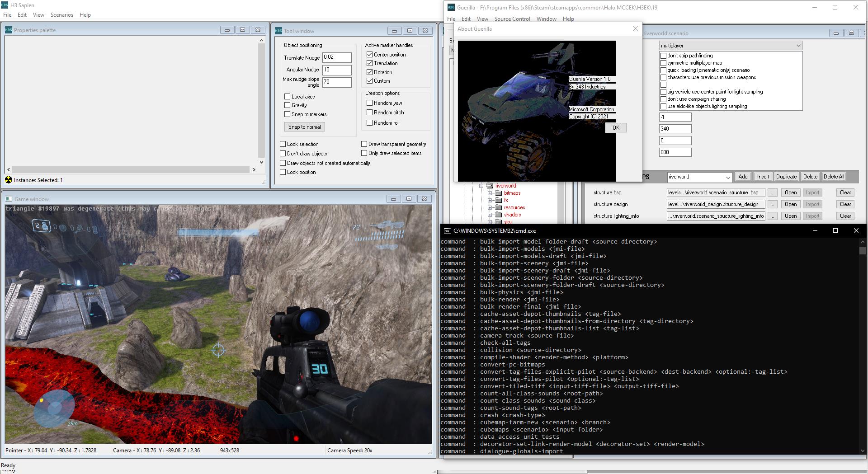Disable the Center position marker handle
This screenshot has width=868, height=474.
point(369,55)
